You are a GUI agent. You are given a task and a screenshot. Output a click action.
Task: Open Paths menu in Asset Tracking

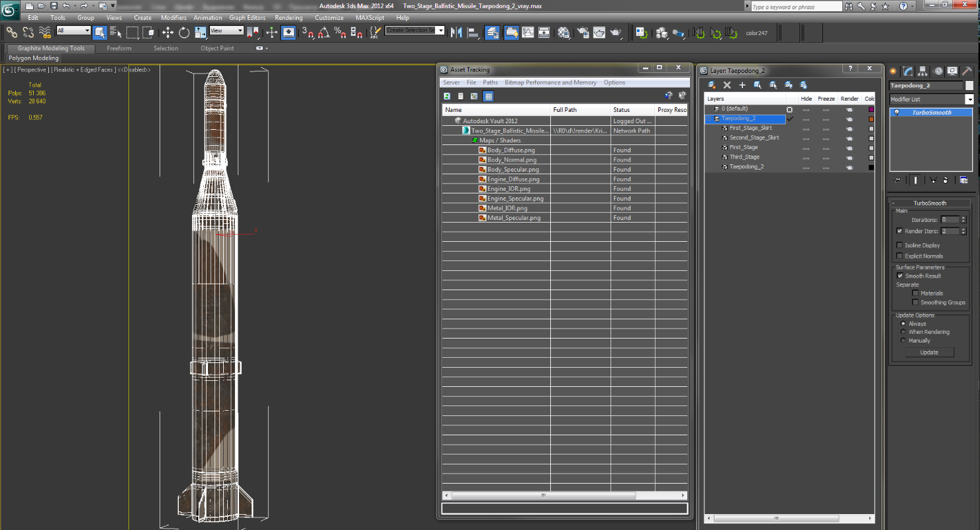(490, 83)
